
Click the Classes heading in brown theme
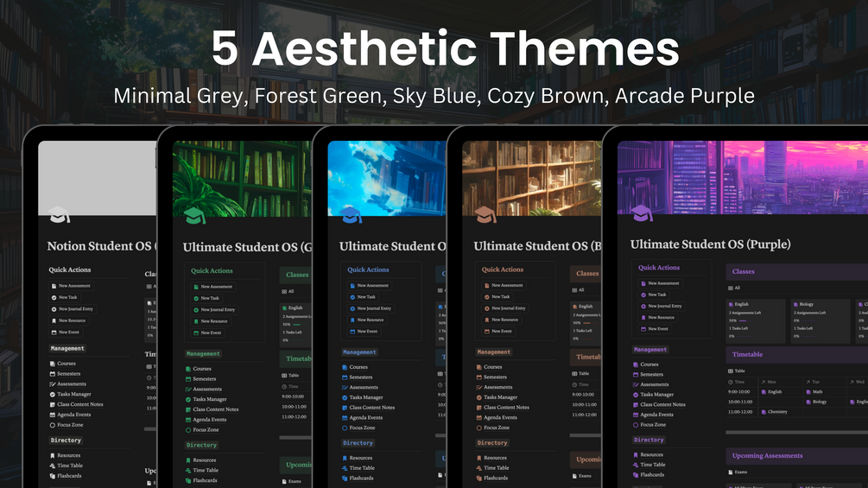586,273
